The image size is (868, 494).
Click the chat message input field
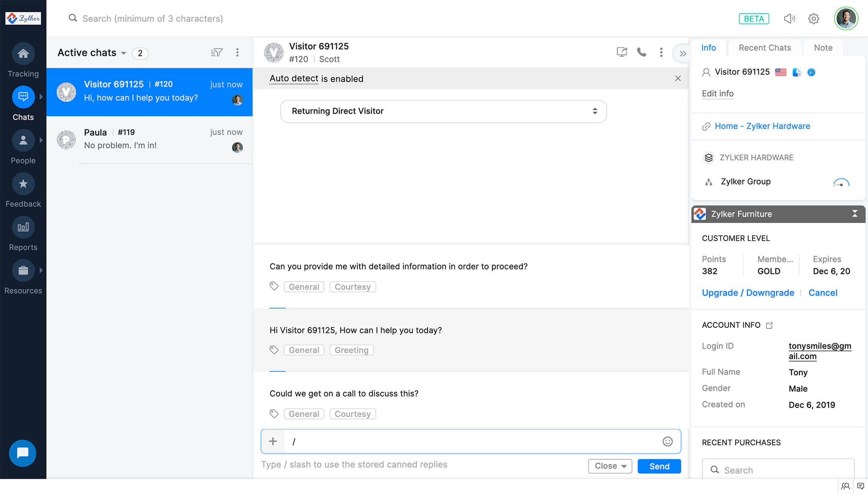pos(471,441)
